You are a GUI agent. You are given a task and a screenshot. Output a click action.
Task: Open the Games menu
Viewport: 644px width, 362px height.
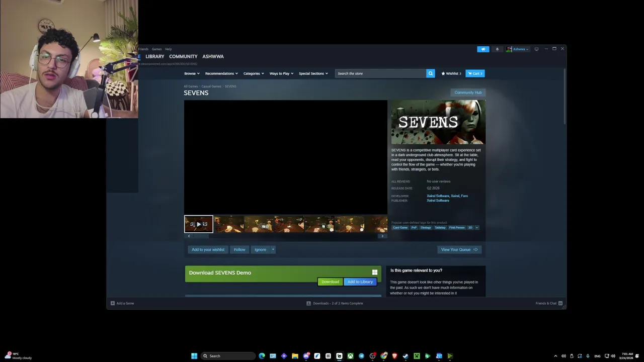point(157,49)
